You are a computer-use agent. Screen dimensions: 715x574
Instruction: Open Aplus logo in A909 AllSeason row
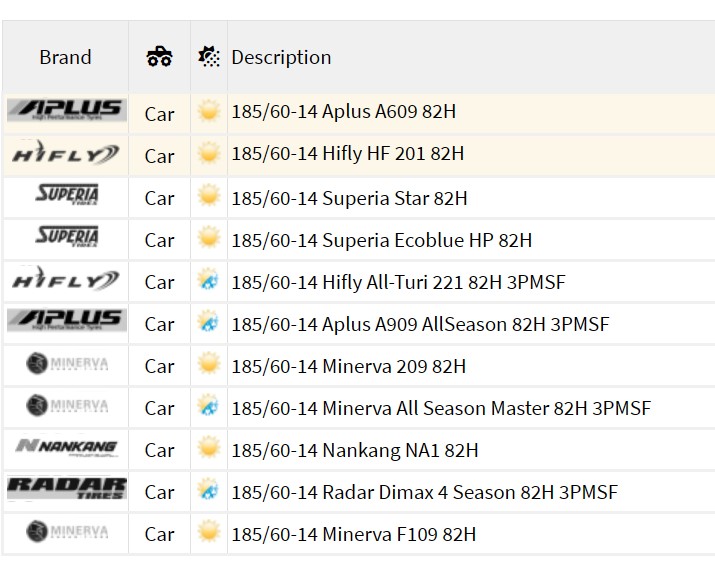[x=67, y=321]
